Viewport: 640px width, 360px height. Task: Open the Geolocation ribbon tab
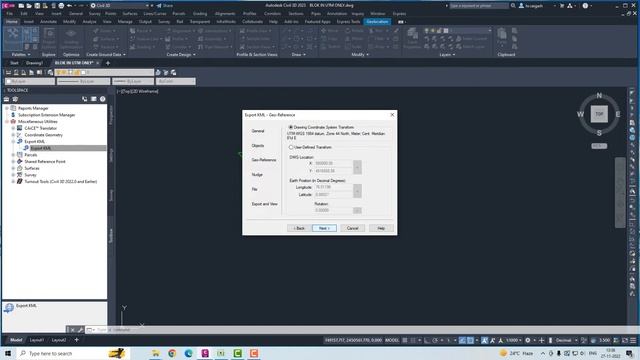click(x=377, y=22)
